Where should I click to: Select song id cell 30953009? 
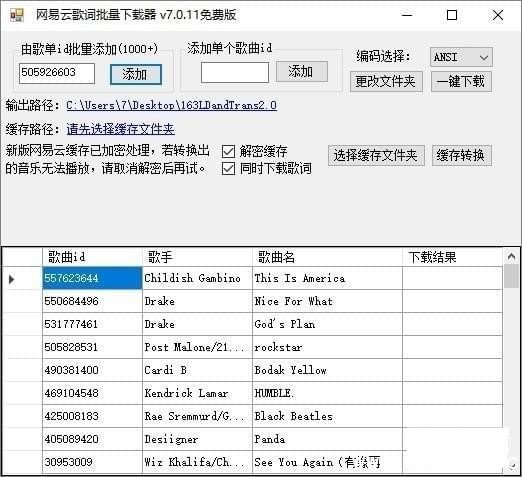pos(92,462)
